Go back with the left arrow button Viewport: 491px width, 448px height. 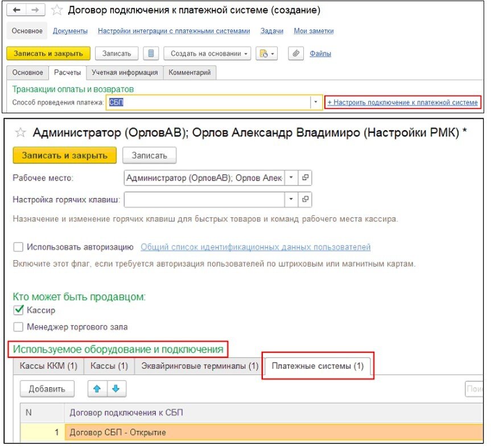(16, 10)
